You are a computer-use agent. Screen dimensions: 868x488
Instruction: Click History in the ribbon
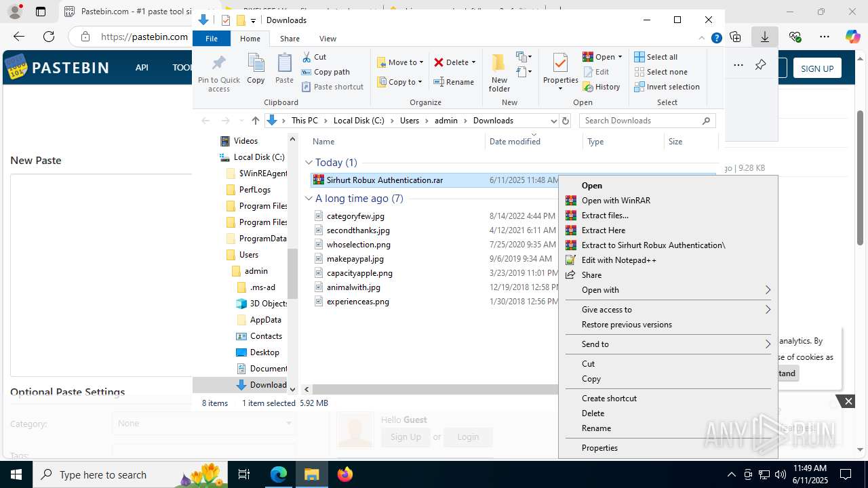[x=601, y=87]
